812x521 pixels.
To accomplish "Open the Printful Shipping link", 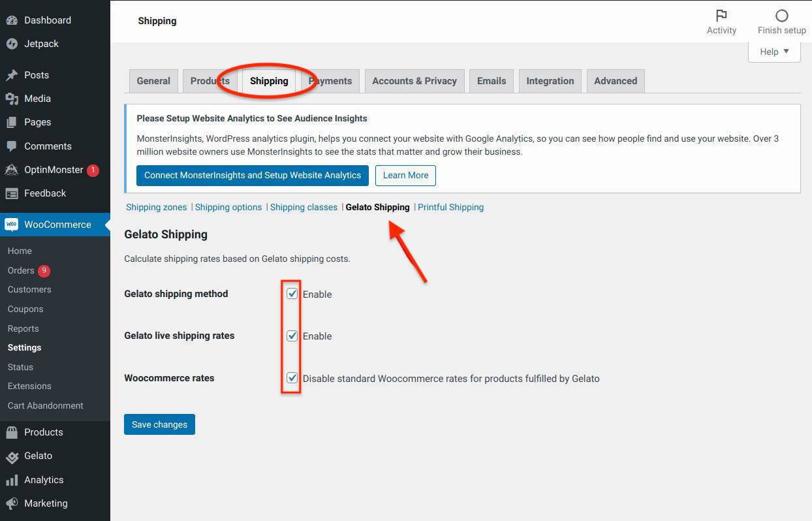I will click(451, 207).
